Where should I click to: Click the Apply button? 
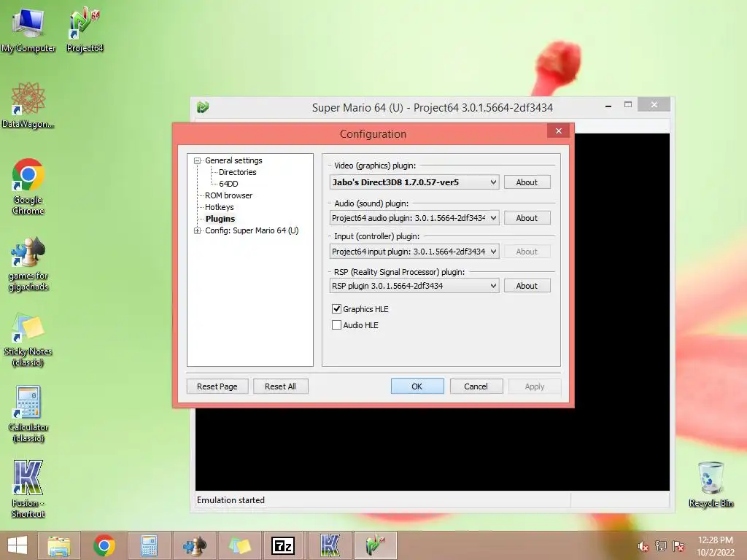(x=535, y=386)
